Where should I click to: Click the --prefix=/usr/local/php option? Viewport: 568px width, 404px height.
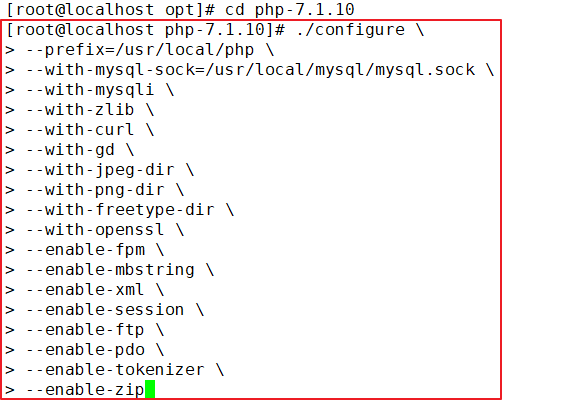[140, 50]
